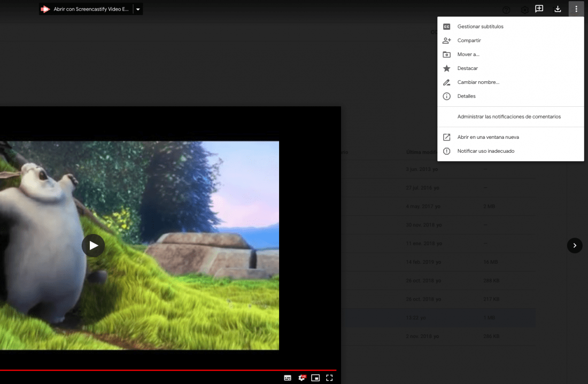Click the star icon beside Destacar
This screenshot has height=384, width=588.
[x=447, y=68]
